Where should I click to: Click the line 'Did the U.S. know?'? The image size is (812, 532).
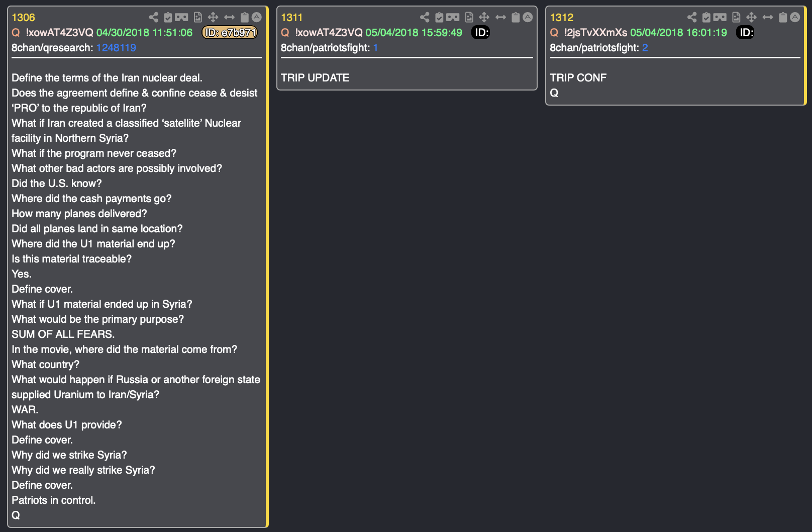point(57,184)
